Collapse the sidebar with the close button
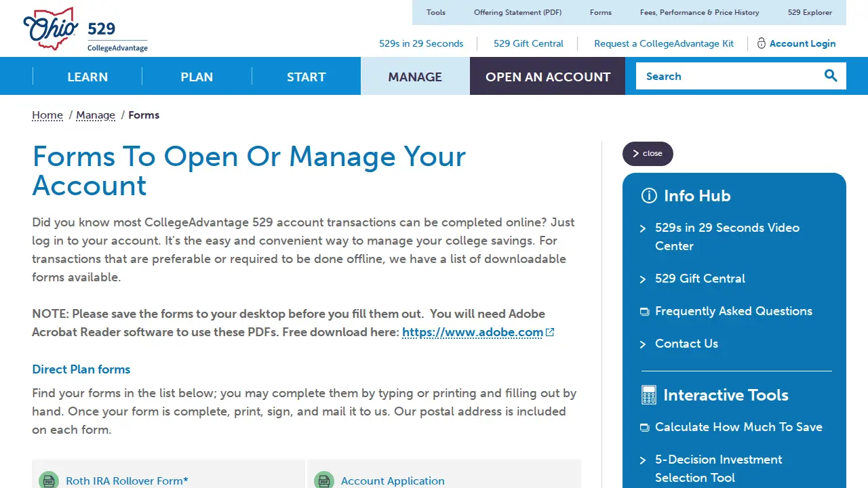The height and width of the screenshot is (488, 868). click(x=648, y=153)
